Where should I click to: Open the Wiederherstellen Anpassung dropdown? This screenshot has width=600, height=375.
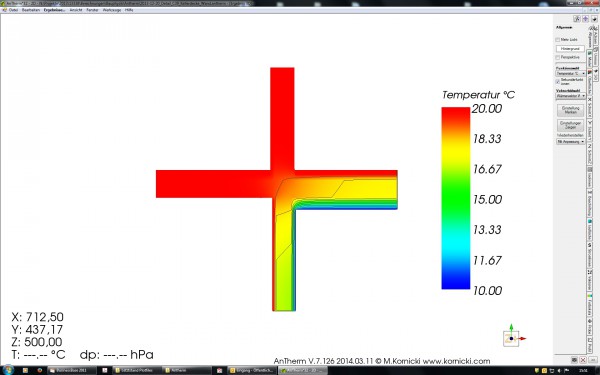(x=571, y=142)
